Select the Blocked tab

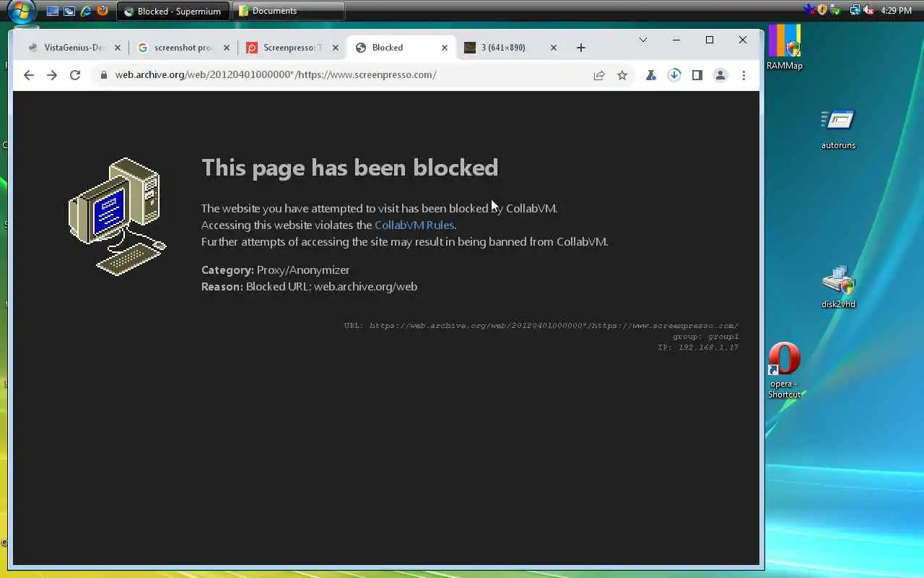click(x=401, y=48)
